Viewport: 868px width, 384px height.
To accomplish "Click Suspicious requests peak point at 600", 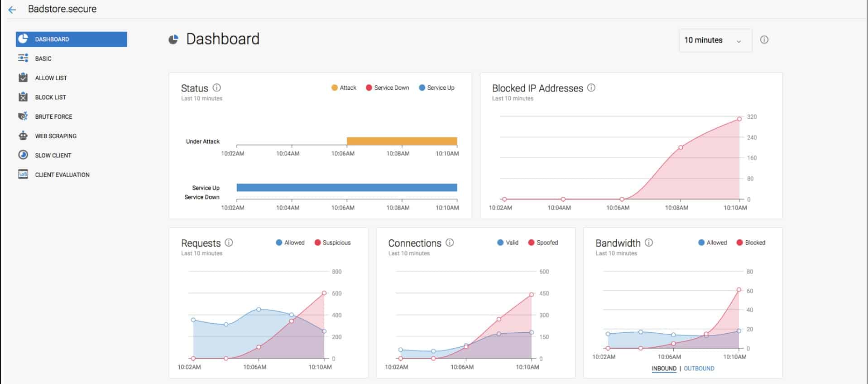I will [324, 293].
